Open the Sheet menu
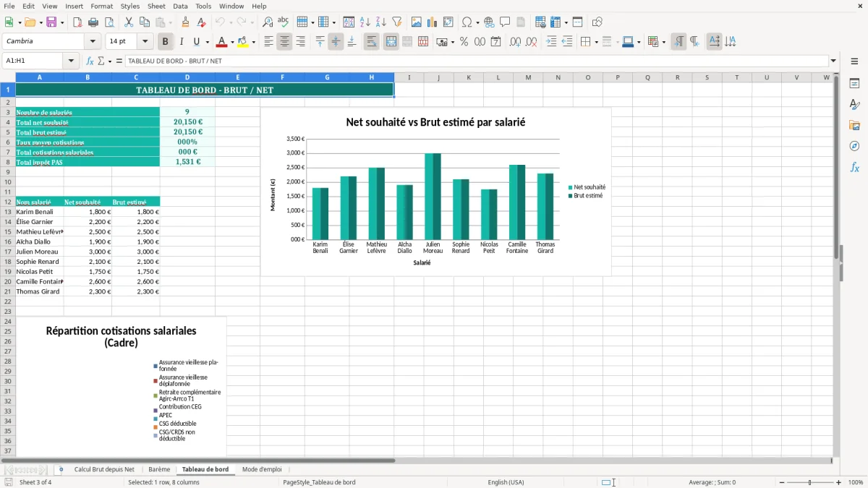 click(x=156, y=6)
